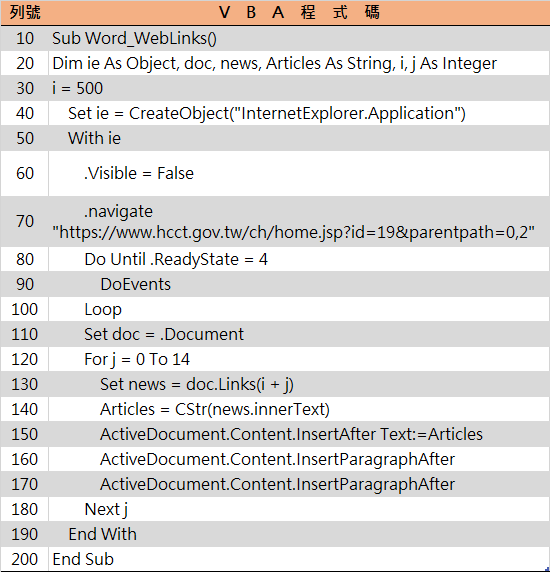Viewport: 550px width, 572px height.
Task: Select the VBA 程式碼 header cell
Action: pyautogui.click(x=299, y=13)
